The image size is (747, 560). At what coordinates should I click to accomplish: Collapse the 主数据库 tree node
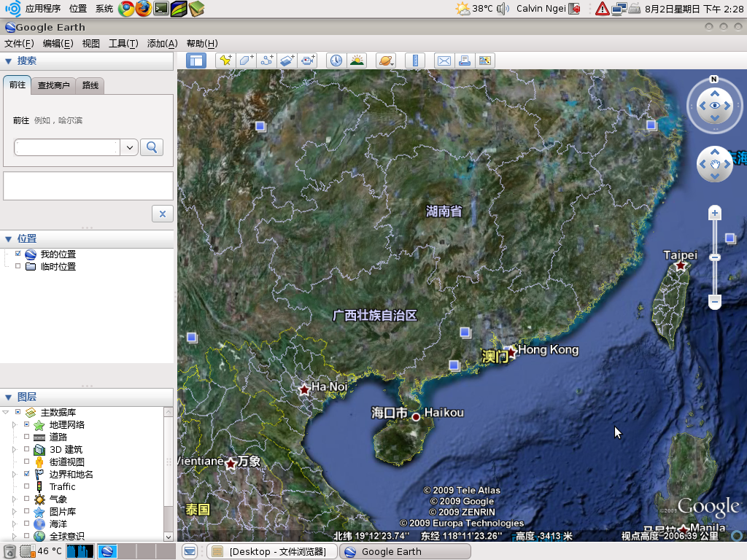coord(5,412)
